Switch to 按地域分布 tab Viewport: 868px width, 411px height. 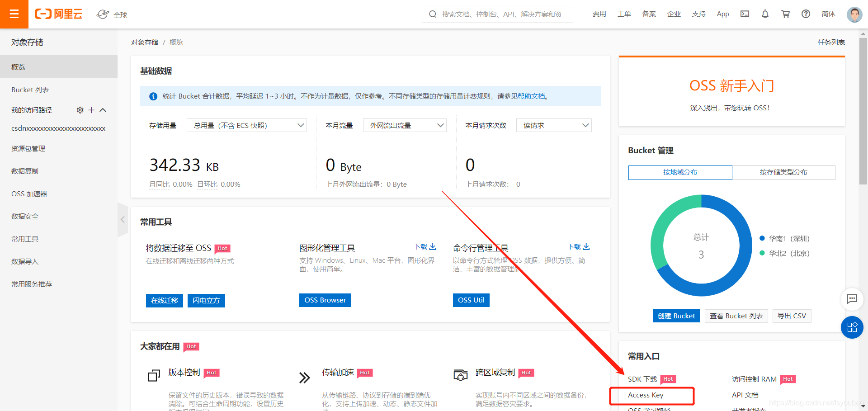coord(680,172)
